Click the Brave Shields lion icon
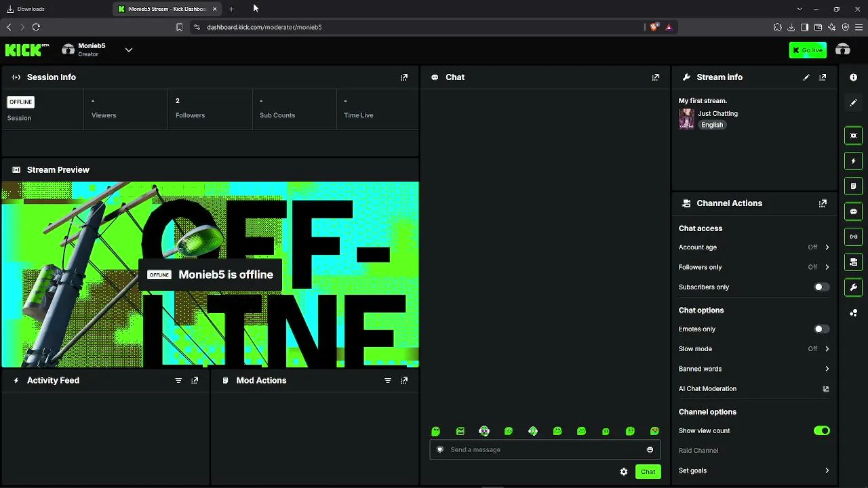868x488 pixels. tap(654, 27)
